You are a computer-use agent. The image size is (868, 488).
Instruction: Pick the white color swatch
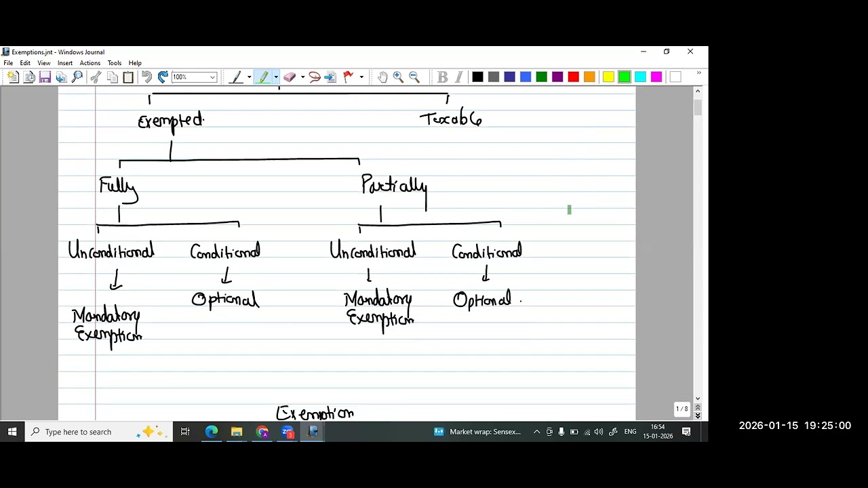click(675, 77)
